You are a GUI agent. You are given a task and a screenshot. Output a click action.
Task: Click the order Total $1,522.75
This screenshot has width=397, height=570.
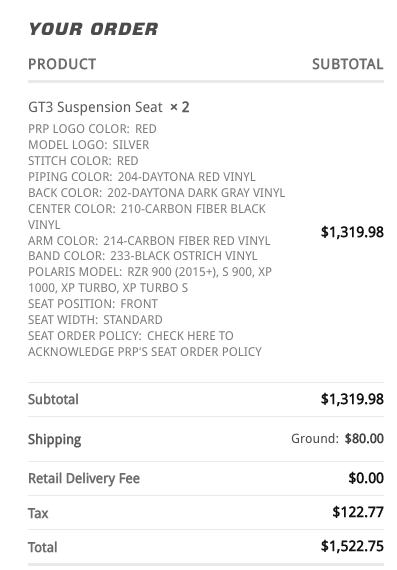[x=352, y=546]
